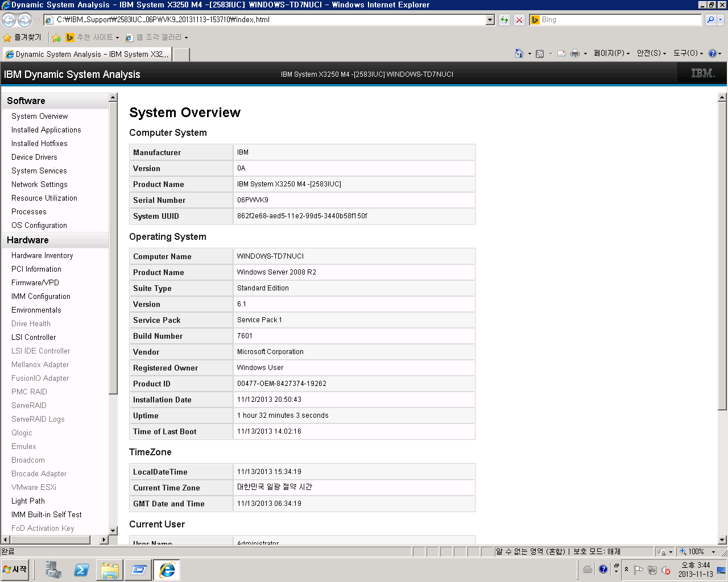
Task: Open the Resource Utilization link
Action: (44, 198)
